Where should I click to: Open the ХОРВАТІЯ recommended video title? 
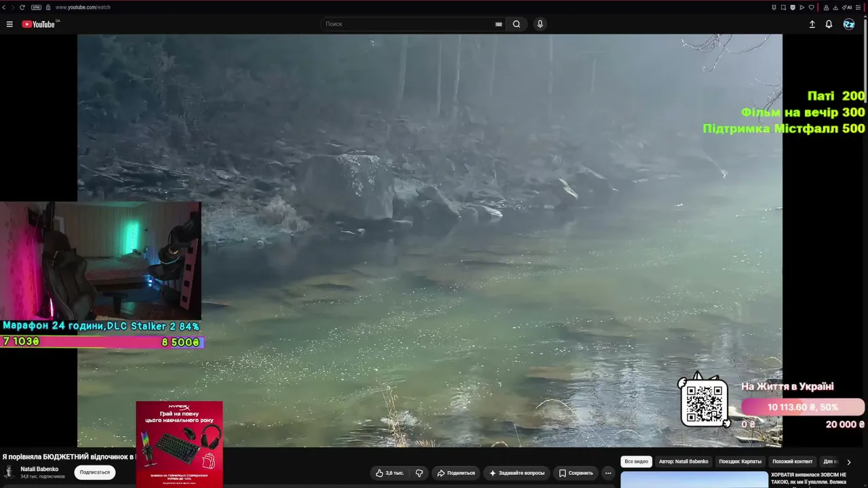click(x=809, y=479)
